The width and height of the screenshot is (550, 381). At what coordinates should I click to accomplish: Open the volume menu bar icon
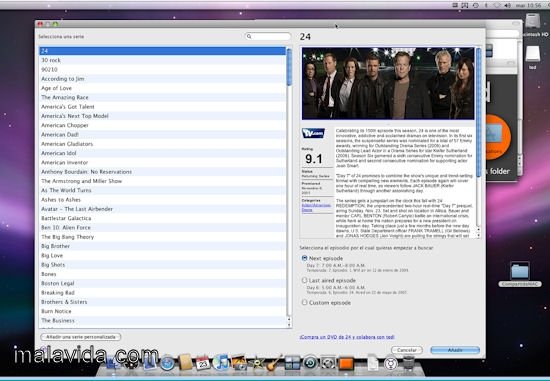tap(507, 5)
